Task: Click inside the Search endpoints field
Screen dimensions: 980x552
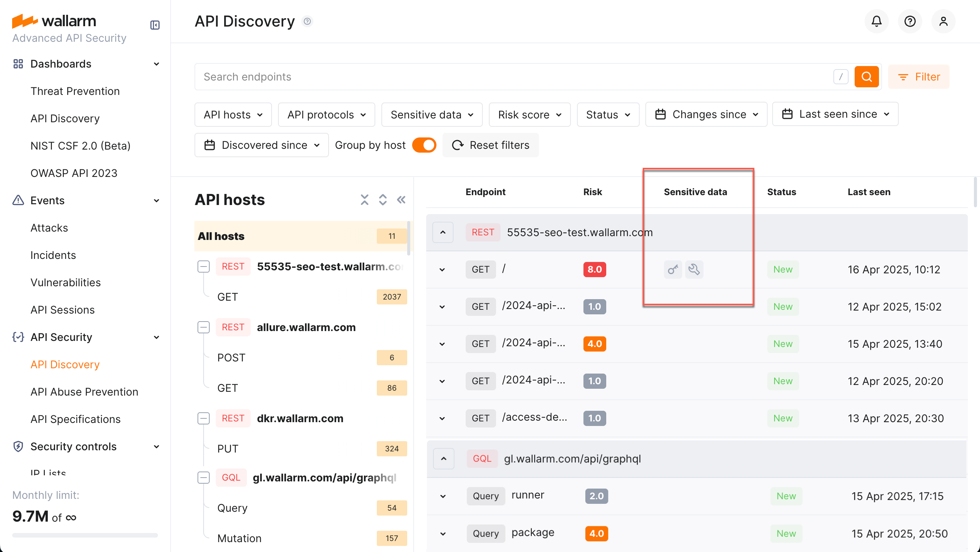Action: pos(381,76)
